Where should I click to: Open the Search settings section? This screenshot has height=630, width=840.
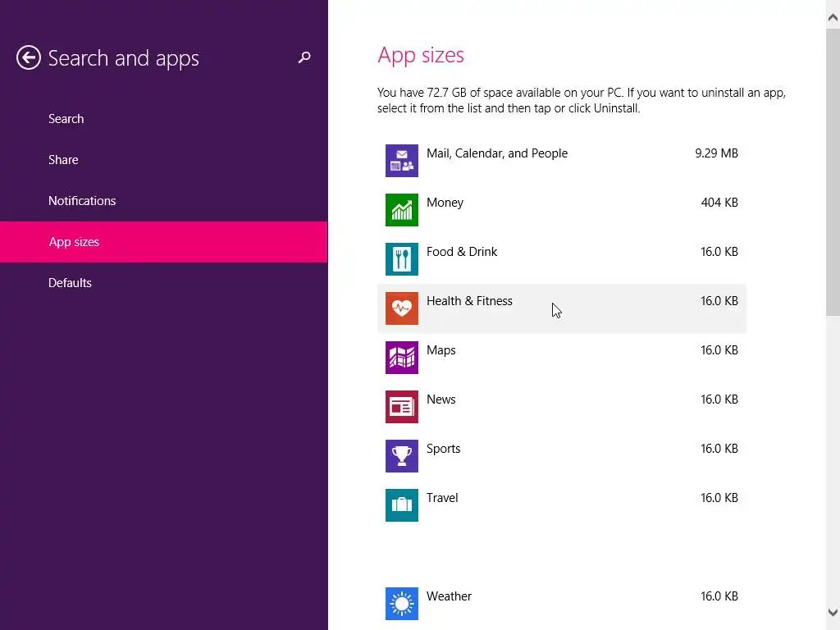163,118
